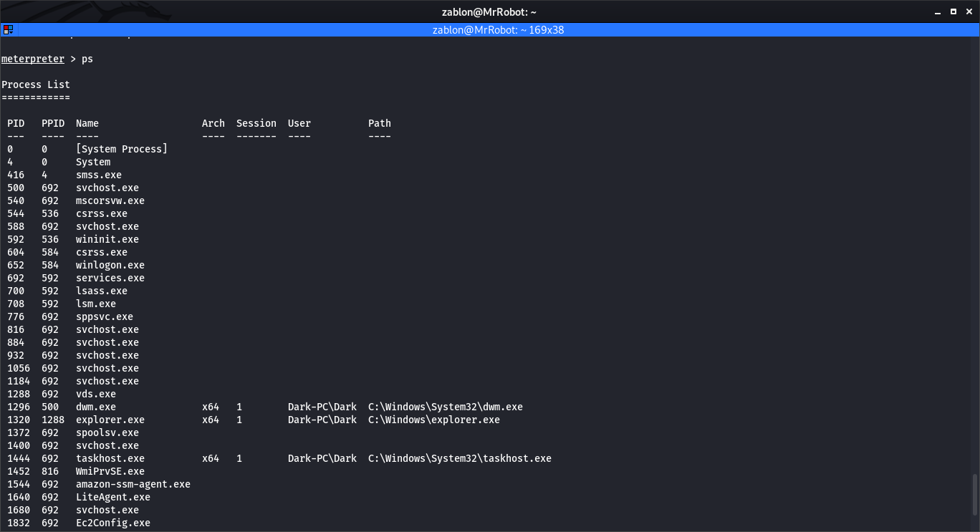Image resolution: width=980 pixels, height=532 pixels.
Task: Click svchost.exe in the PID 816 row
Action: (x=107, y=329)
